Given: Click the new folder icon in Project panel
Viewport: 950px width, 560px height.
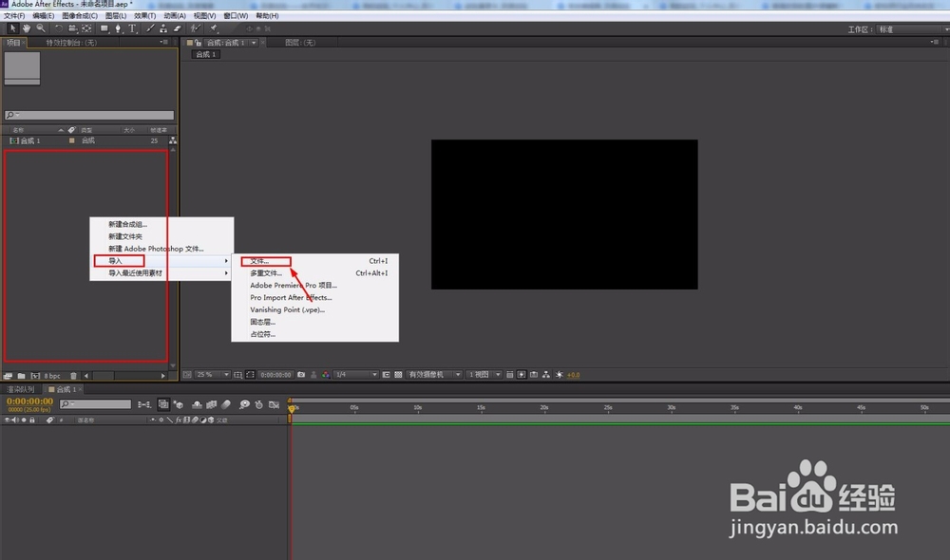Looking at the screenshot, I should tap(21, 376).
